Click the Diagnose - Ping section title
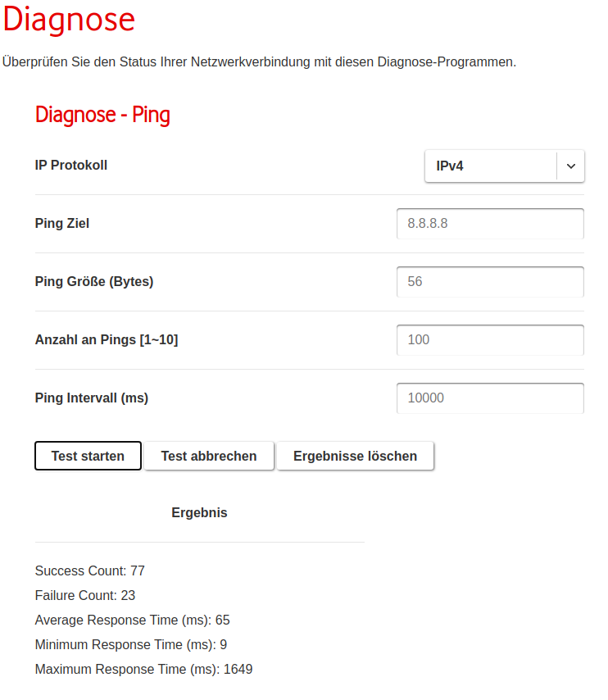The height and width of the screenshot is (700, 608). 102,115
